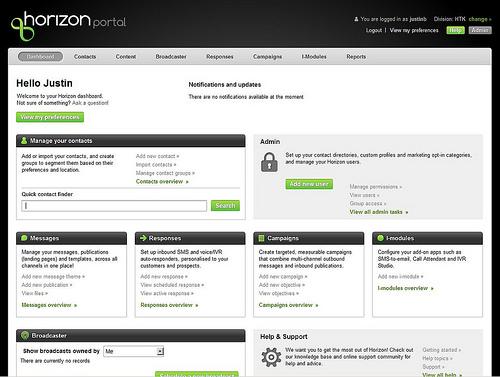Click the Broadcaster header icon
Image resolution: width=500 pixels, height=377 pixels.
25,335
